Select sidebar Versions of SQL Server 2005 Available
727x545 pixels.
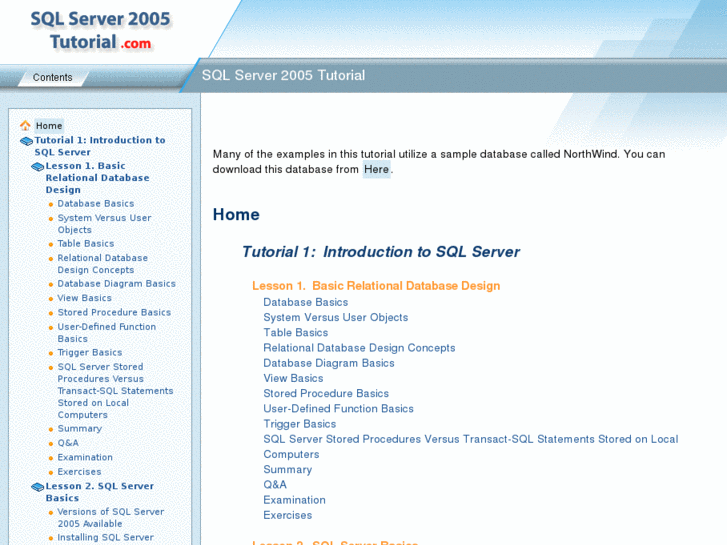point(111,518)
